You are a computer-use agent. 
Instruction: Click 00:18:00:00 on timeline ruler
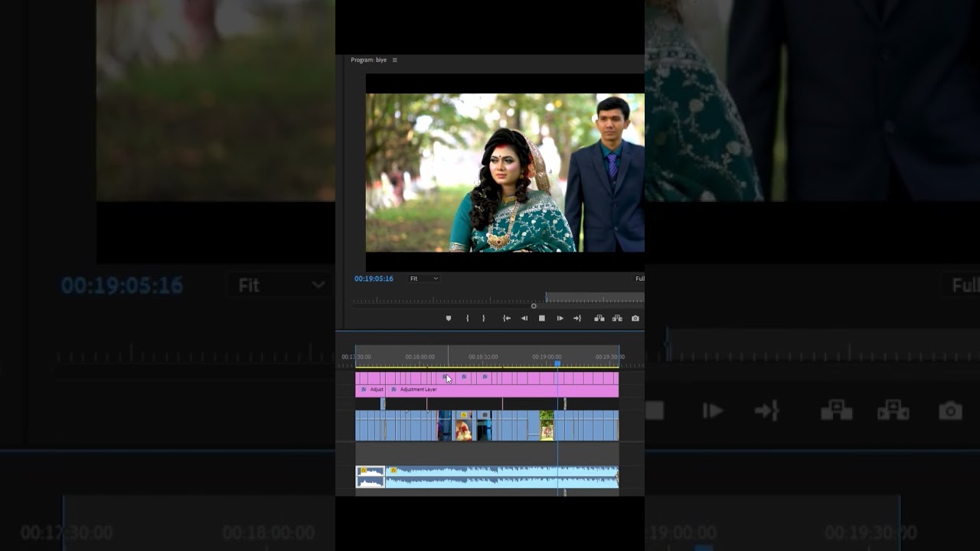[420, 357]
